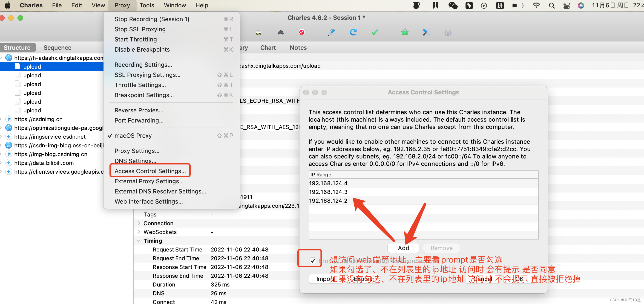This screenshot has height=304, width=644.
Task: Click the grey Settings gear toolbar icon
Action: point(448,32)
